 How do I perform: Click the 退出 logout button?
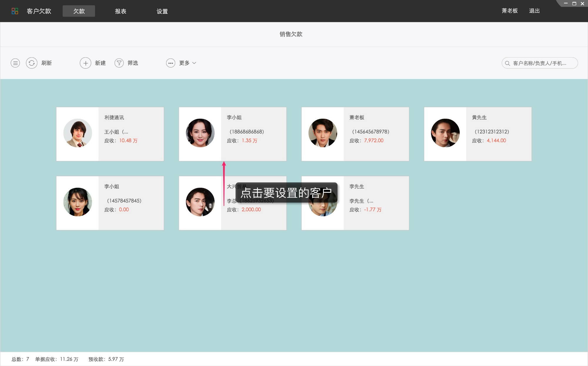pos(534,11)
